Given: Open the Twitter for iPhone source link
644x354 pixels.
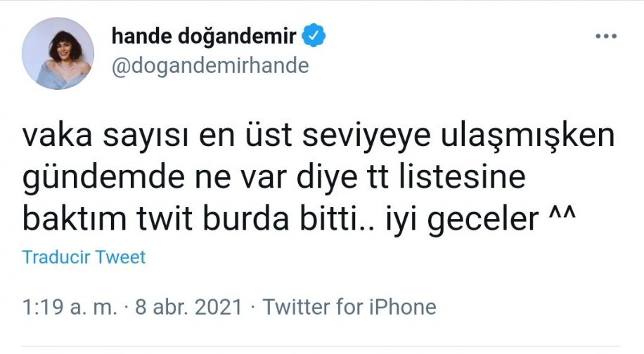Looking at the screenshot, I should (x=349, y=307).
